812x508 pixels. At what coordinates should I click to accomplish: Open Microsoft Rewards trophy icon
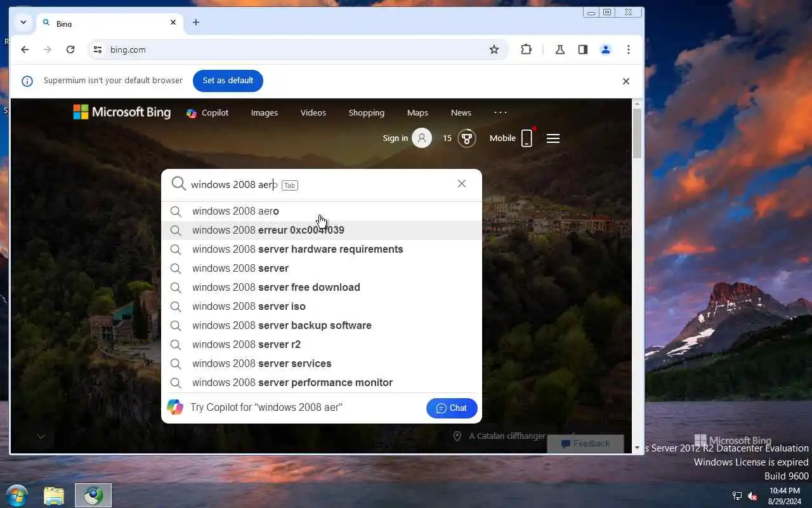pyautogui.click(x=467, y=138)
